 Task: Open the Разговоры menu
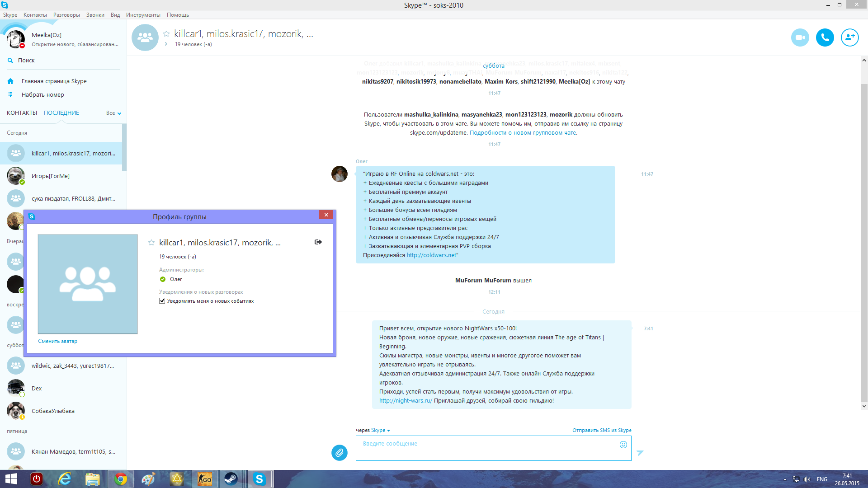click(66, 15)
